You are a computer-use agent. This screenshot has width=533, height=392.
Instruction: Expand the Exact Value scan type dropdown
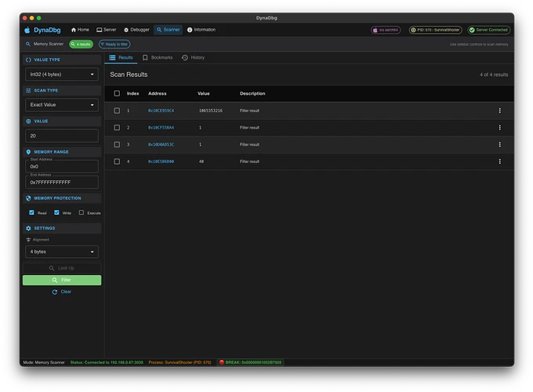(x=62, y=105)
